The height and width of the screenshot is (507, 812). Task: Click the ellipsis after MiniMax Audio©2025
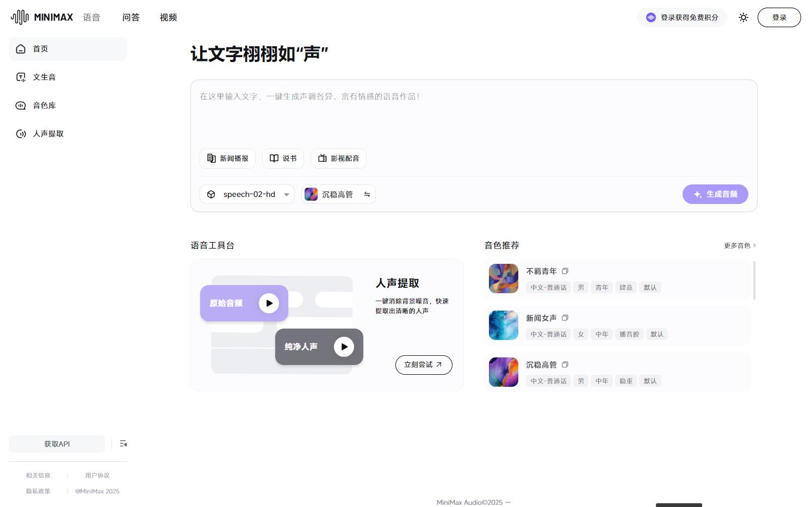(x=508, y=503)
